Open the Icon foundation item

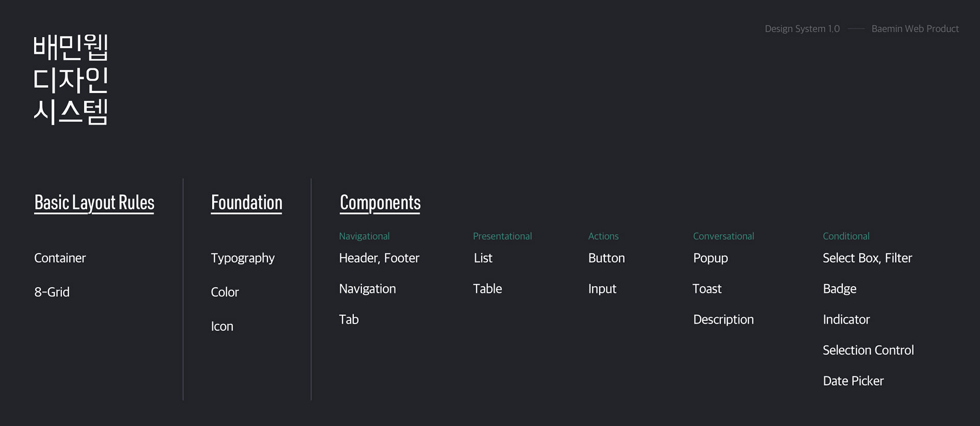pos(222,327)
